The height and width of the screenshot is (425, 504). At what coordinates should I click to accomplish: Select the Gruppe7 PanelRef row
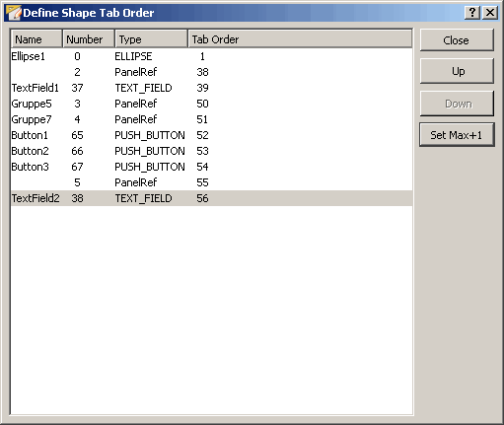click(211, 119)
